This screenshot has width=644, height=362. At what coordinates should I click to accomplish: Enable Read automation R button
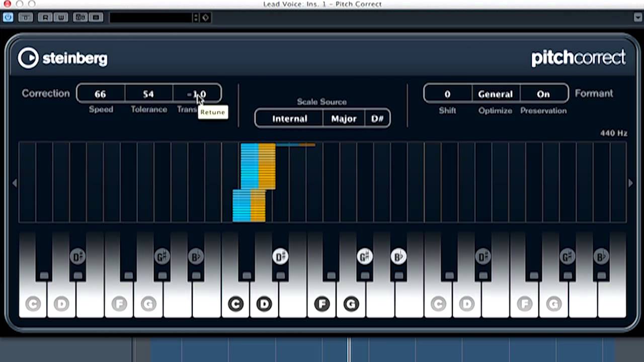tap(46, 18)
